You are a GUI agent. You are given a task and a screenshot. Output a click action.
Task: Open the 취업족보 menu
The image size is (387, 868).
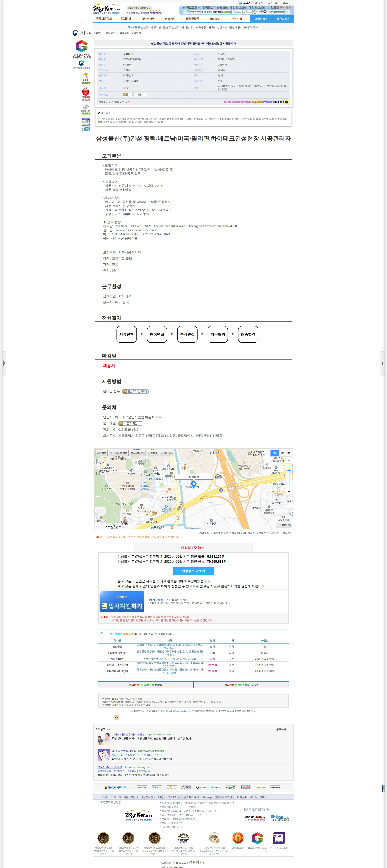[214, 19]
